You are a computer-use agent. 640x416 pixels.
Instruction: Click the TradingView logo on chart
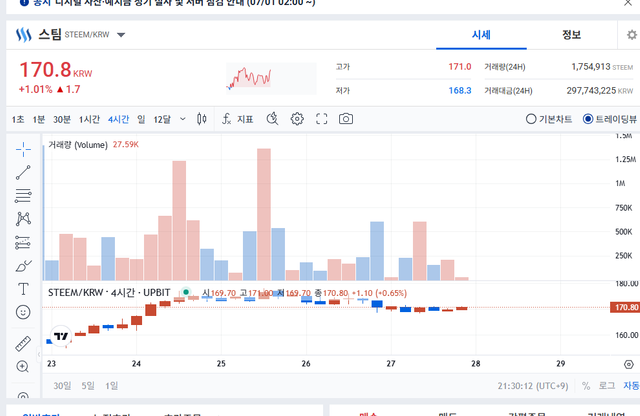(61, 336)
